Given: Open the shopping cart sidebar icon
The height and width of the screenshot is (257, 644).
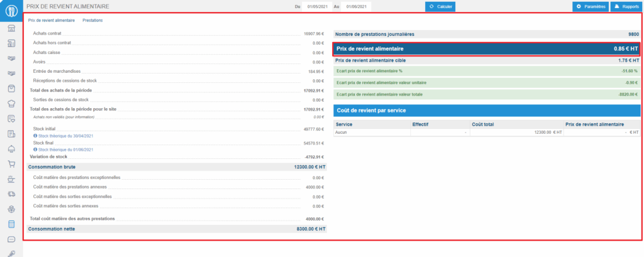Looking at the screenshot, I should [x=11, y=164].
